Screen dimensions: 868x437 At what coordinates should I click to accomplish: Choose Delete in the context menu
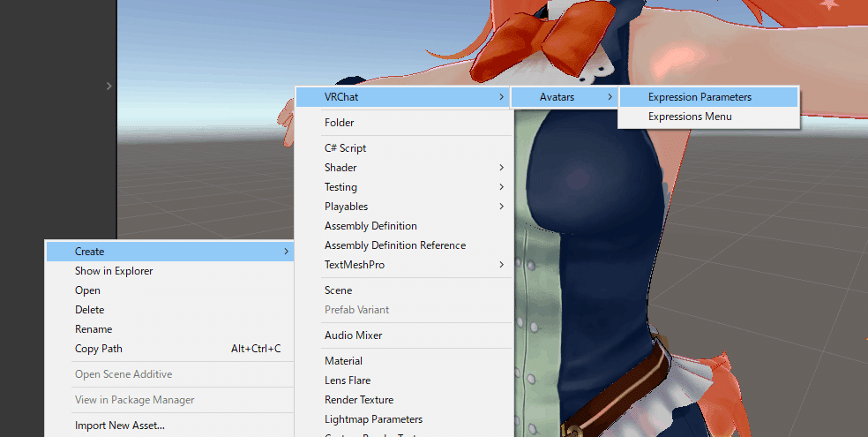click(x=169, y=310)
